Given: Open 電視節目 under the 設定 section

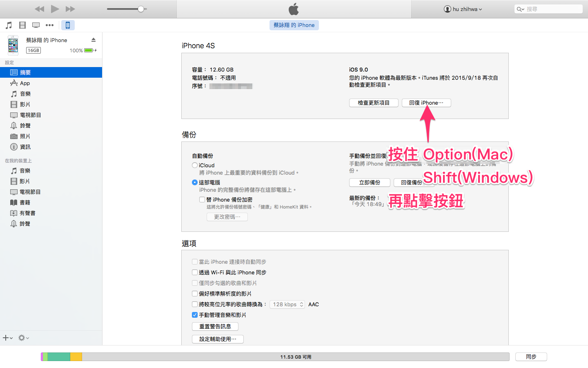Looking at the screenshot, I should tap(51, 115).
